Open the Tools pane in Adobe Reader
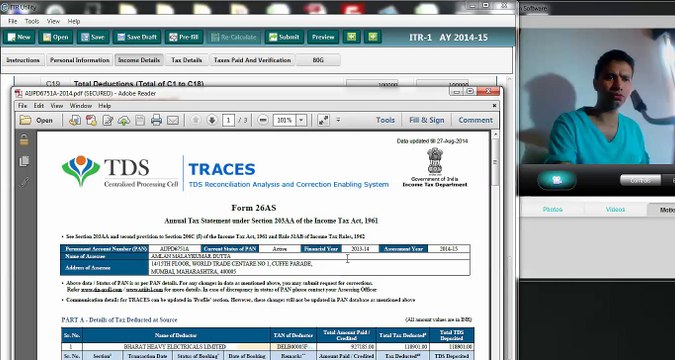 [385, 120]
